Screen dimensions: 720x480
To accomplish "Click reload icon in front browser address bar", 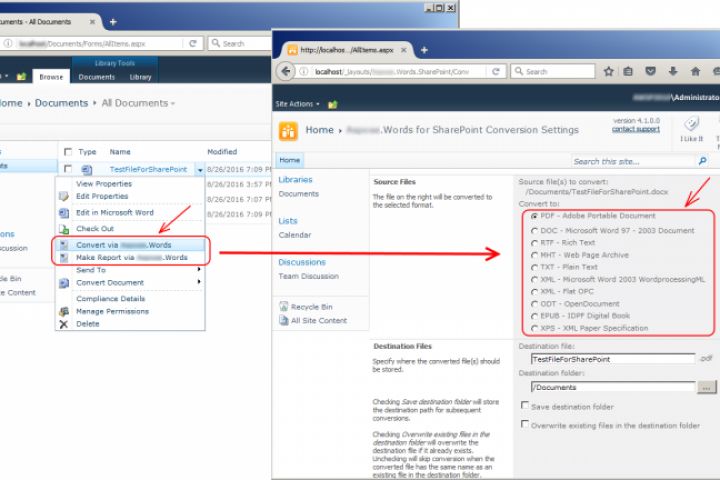I will point(495,72).
